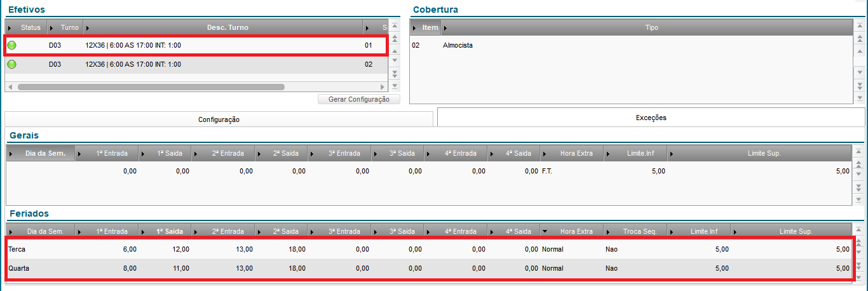This screenshot has width=868, height=291.
Task: Click the arrow beside Cobertura Tipo header
Action: click(445, 28)
